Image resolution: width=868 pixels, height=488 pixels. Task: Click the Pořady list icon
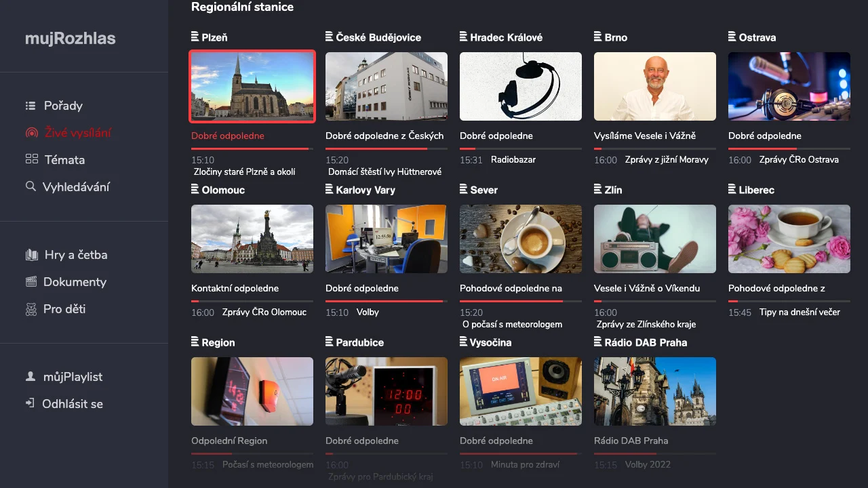(x=30, y=106)
